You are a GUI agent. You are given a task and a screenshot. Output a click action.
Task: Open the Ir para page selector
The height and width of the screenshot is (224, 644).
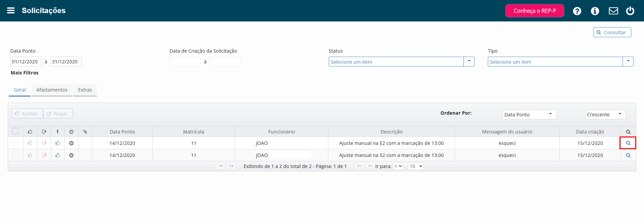coord(398,166)
